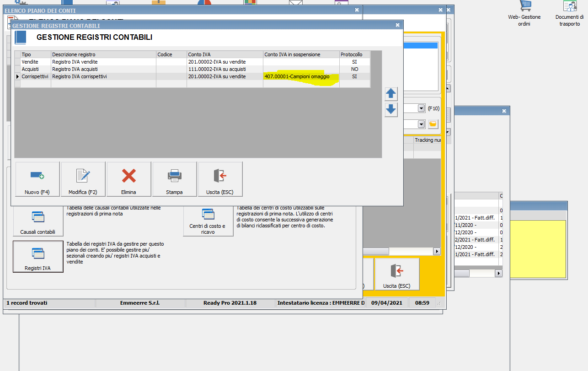Click the '111.00002-IVA su acquisti' cell
588x371 pixels.
[225, 69]
